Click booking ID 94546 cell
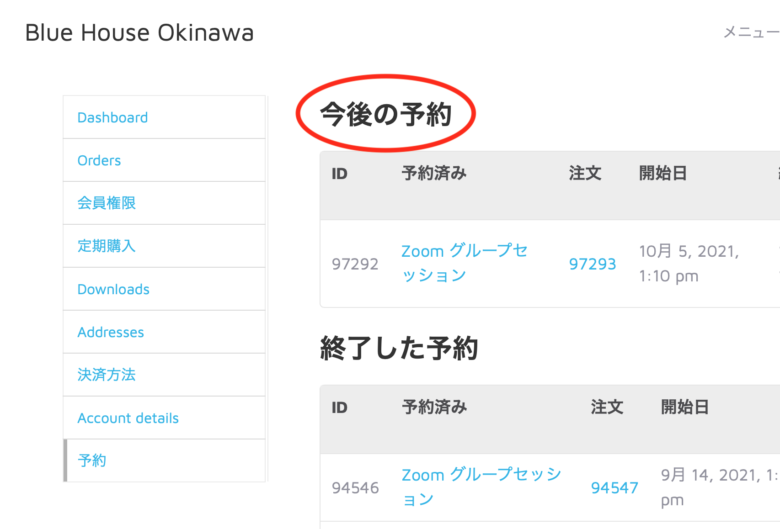The height and width of the screenshot is (529, 780). (x=355, y=488)
